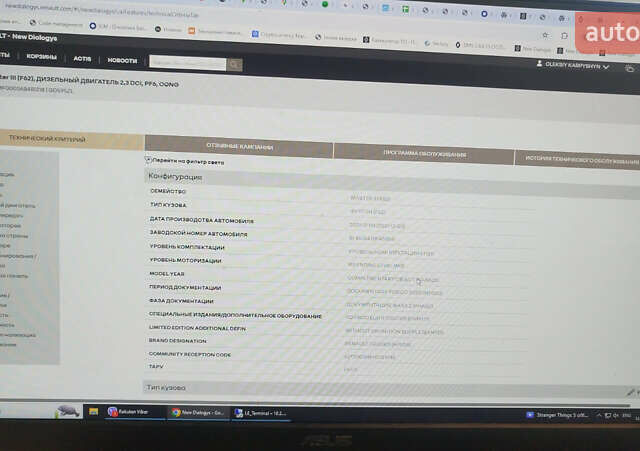Image resolution: width=640 pixels, height=451 pixels.
Task: Click the user profile icon next to OLEKSIY KABRYSHYN
Action: click(x=542, y=65)
